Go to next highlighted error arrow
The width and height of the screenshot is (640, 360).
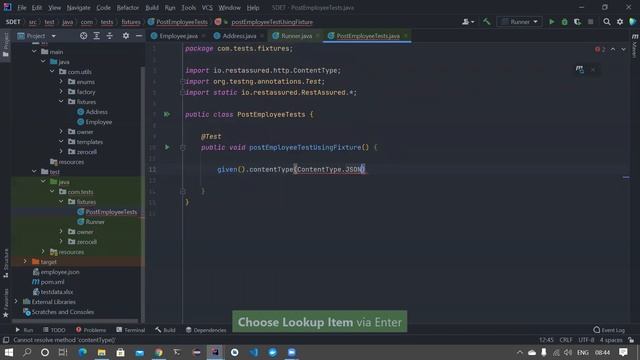point(623,49)
